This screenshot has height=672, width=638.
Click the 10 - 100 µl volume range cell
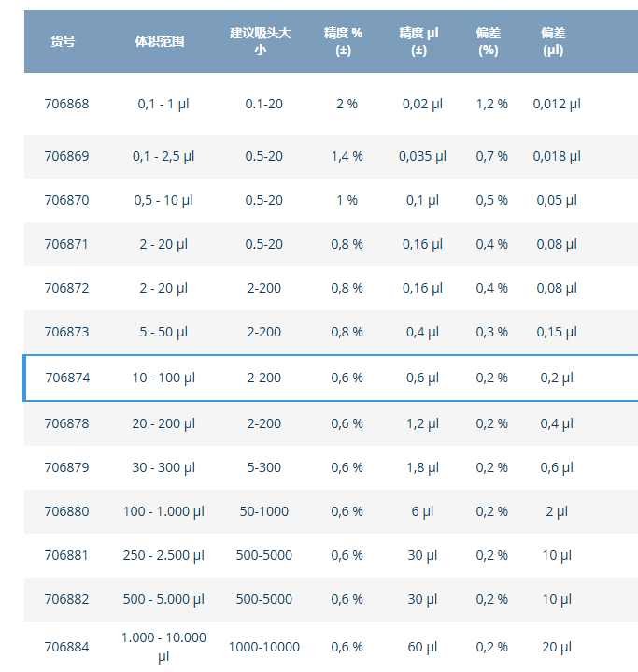click(x=163, y=378)
